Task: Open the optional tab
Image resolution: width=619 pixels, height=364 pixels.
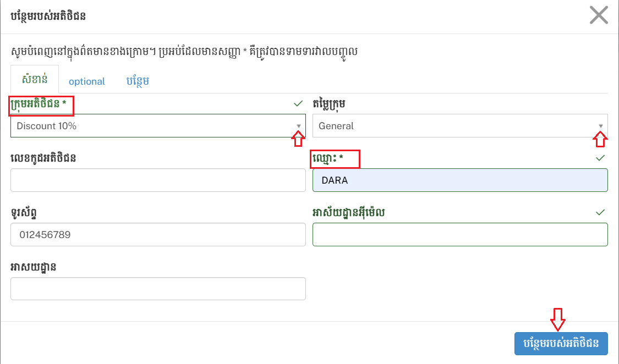Action: [86, 81]
